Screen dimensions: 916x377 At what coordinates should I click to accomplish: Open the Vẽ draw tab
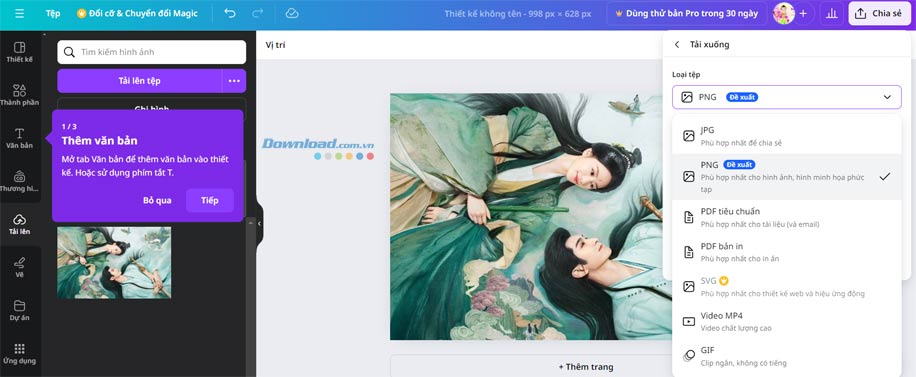click(20, 267)
